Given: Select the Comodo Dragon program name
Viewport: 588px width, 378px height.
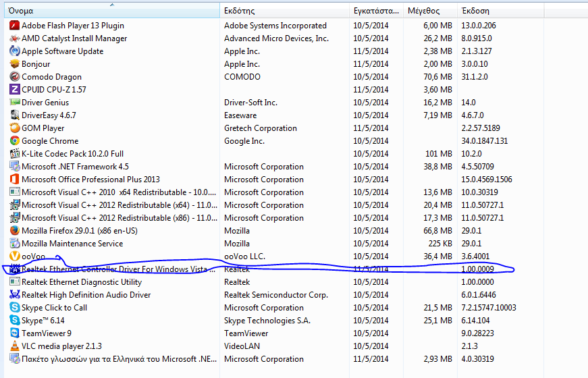Looking at the screenshot, I should point(51,76).
